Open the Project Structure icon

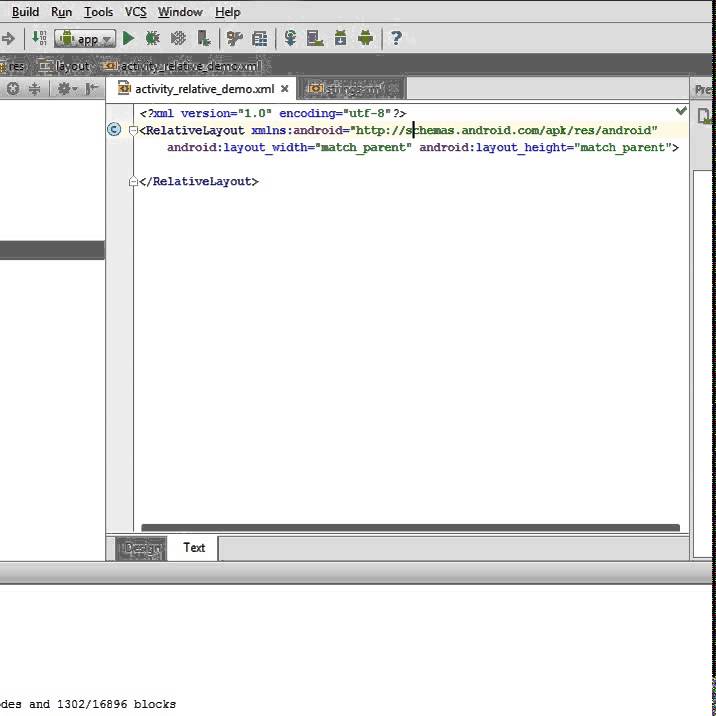point(259,38)
